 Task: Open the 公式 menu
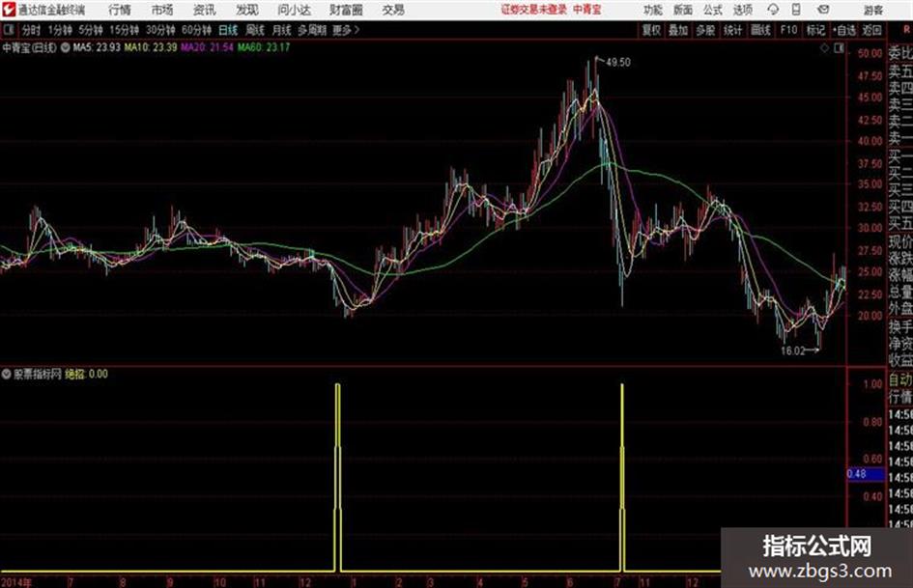712,10
